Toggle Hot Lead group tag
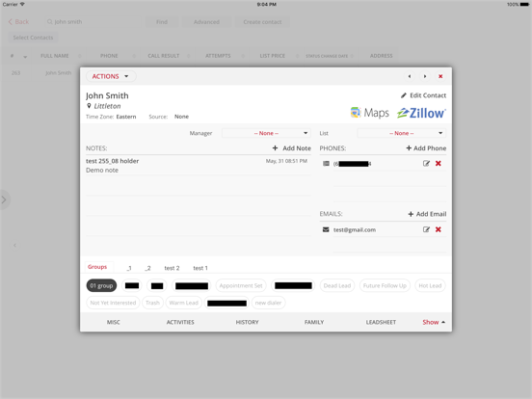The image size is (532, 399). coord(430,285)
